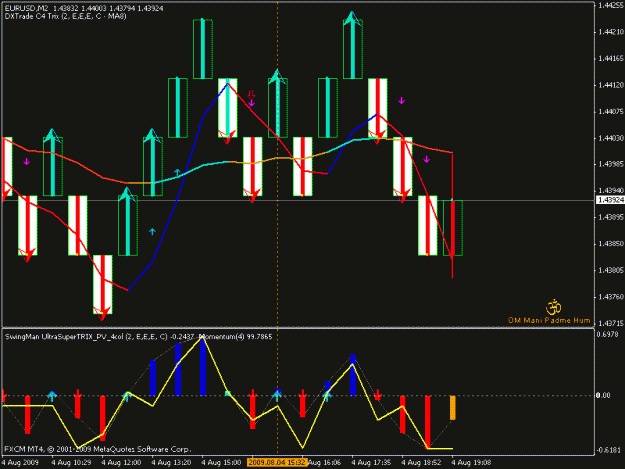Click the FXCM MT4 MetaQuotes copyright text
The width and height of the screenshot is (625, 469).
[x=98, y=449]
